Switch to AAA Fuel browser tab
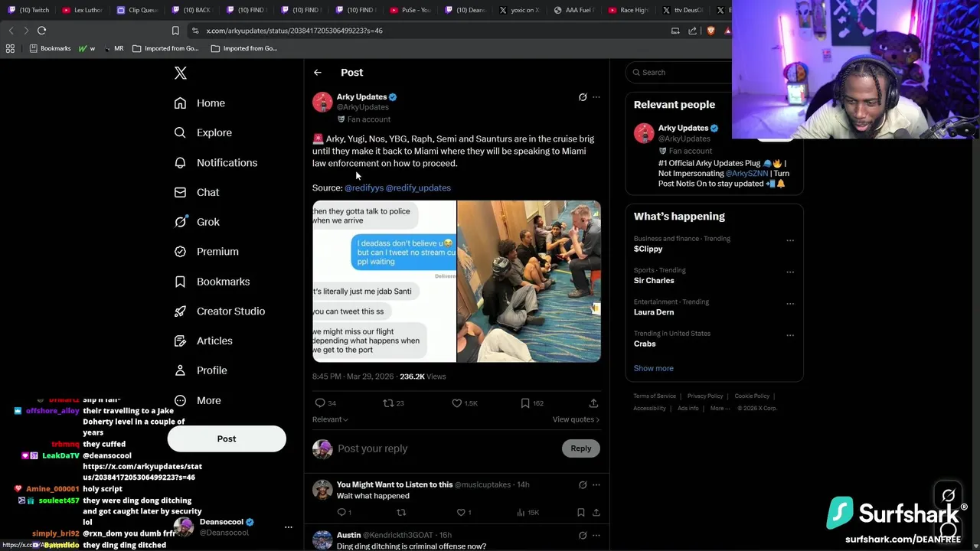The image size is (980, 551). point(574,10)
